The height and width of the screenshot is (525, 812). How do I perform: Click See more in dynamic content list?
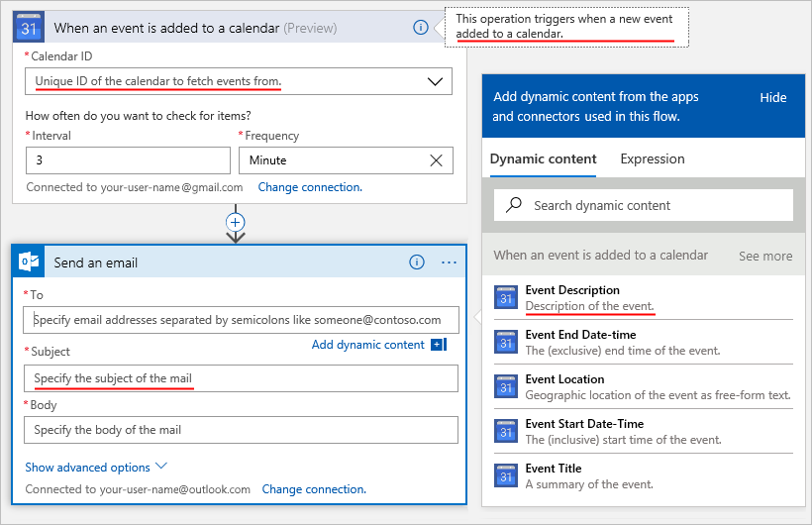tap(765, 256)
